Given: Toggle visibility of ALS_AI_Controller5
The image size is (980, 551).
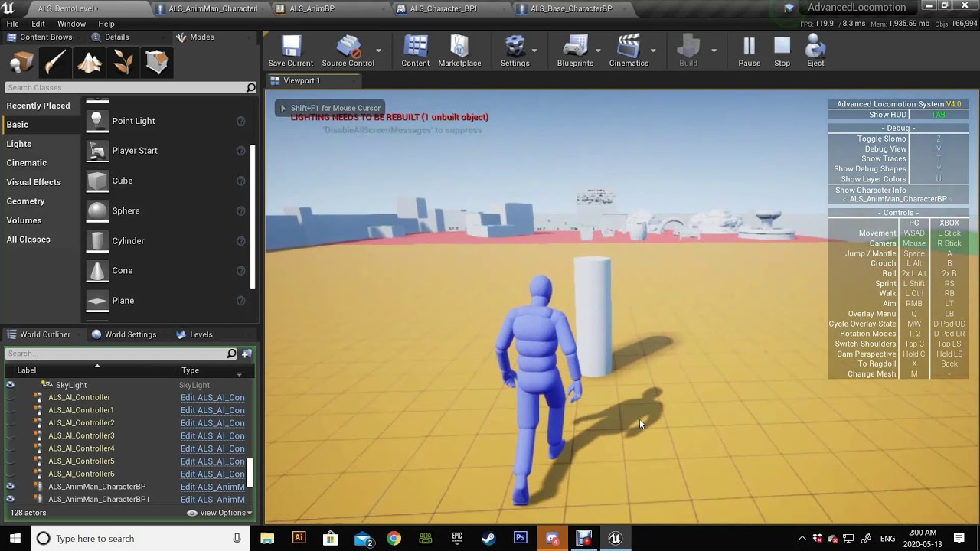Looking at the screenshot, I should (11, 461).
